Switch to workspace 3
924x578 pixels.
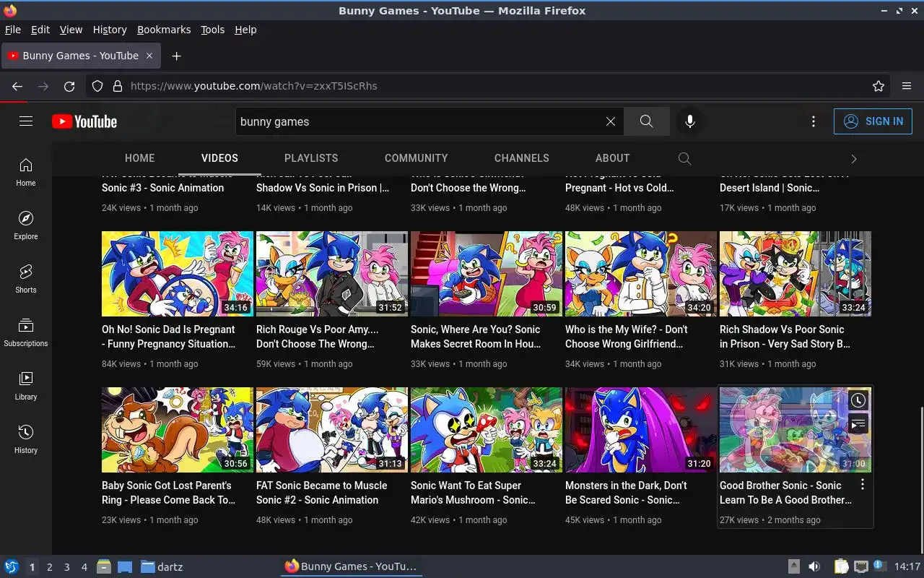[66, 567]
